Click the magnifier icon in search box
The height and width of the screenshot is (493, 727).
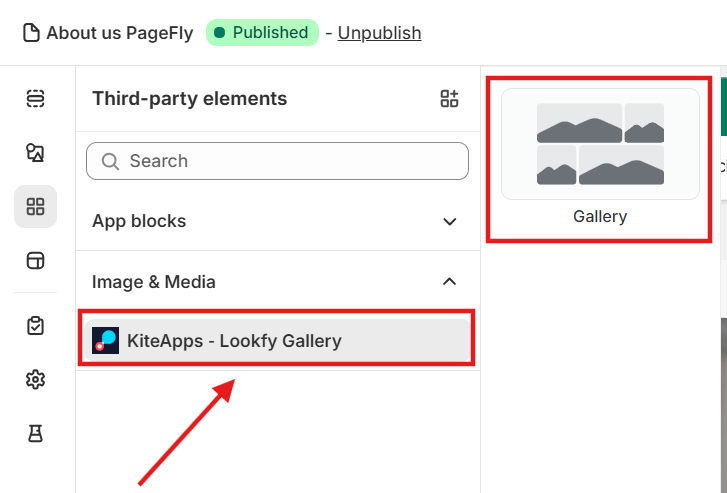110,161
